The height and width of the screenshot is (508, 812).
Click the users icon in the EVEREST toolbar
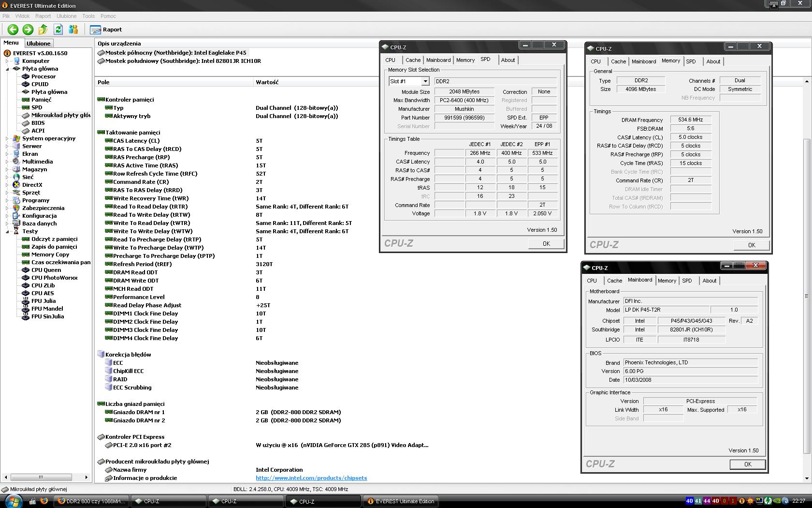[x=73, y=30]
